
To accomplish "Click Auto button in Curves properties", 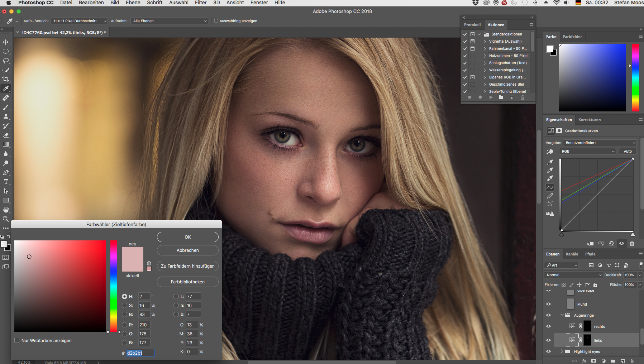I will [x=628, y=151].
